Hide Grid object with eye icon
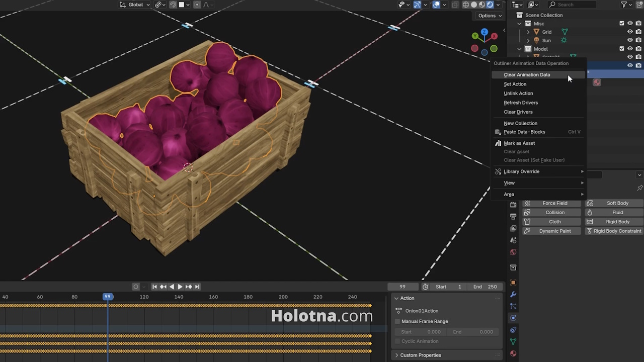Viewport: 644px width, 362px height. tap(630, 32)
